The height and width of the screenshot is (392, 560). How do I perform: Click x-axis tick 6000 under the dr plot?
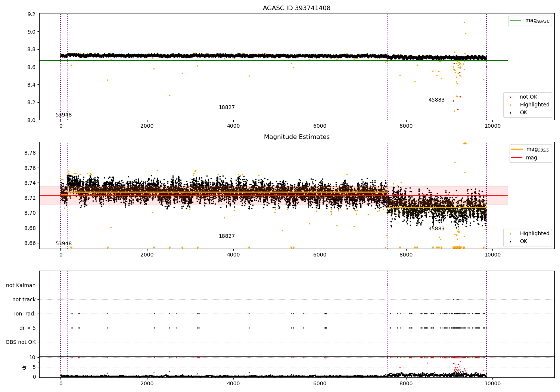point(320,384)
